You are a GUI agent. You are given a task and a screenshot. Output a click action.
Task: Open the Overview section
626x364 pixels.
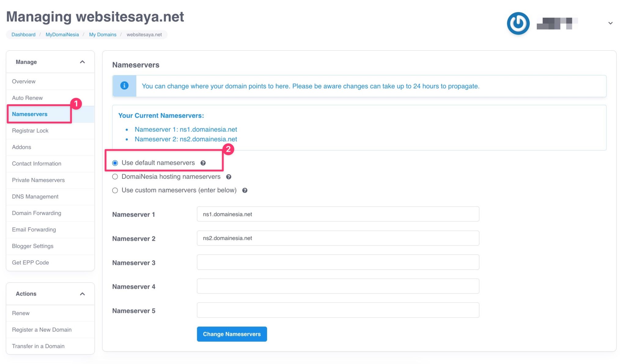[24, 81]
